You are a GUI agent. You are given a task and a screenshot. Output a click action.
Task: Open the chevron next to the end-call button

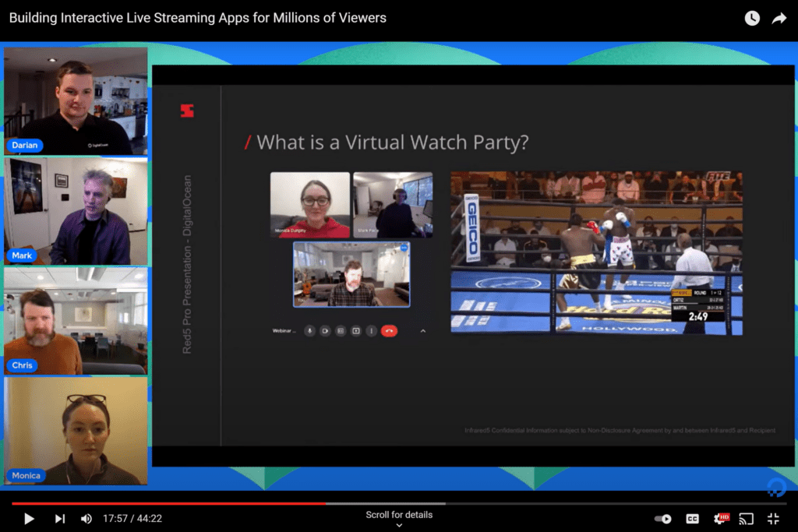[x=423, y=330]
